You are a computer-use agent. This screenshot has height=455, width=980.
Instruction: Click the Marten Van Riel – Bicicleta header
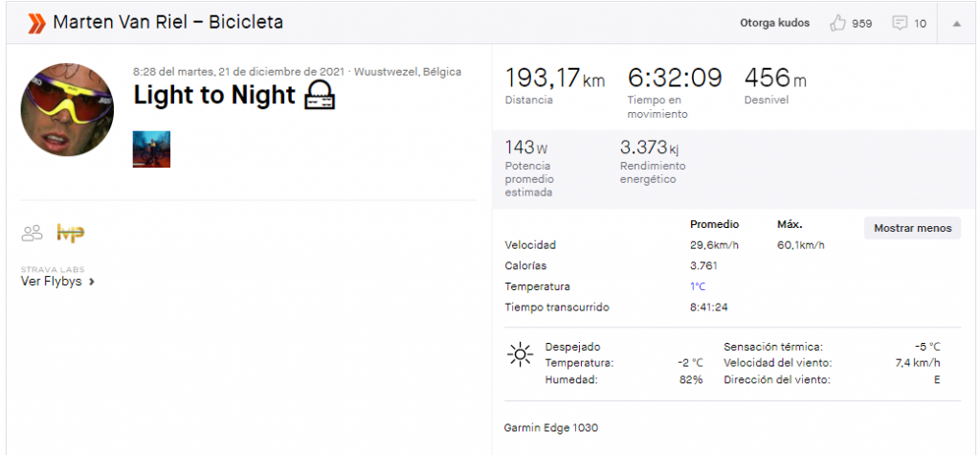click(x=168, y=23)
